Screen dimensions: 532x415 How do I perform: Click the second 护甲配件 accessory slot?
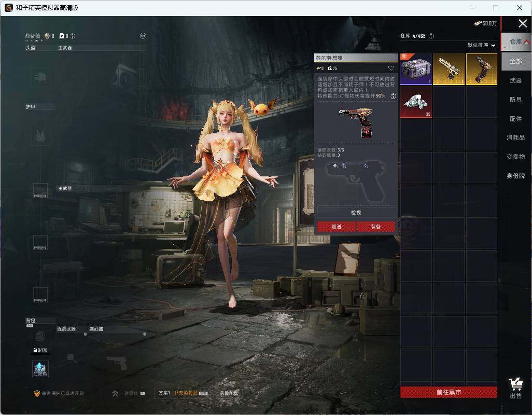coord(40,243)
